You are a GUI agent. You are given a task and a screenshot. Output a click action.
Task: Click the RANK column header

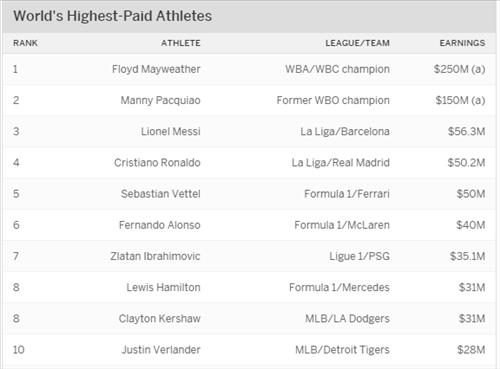(25, 43)
